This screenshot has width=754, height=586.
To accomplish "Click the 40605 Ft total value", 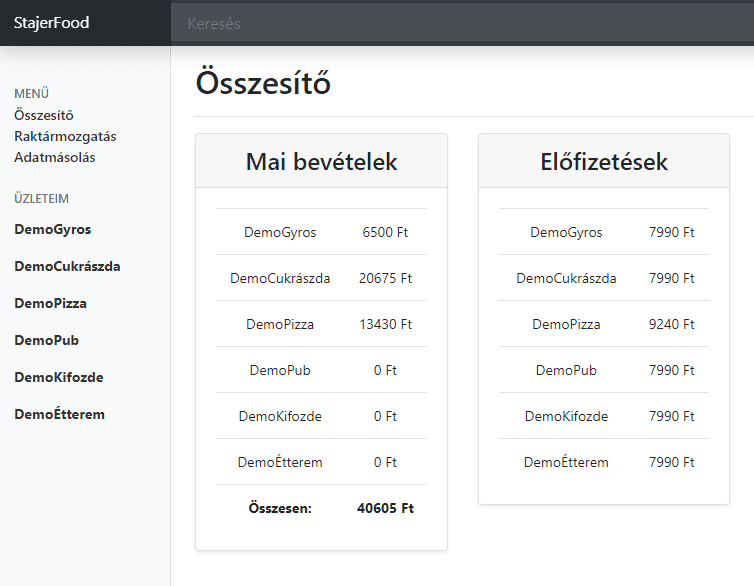I will click(385, 508).
